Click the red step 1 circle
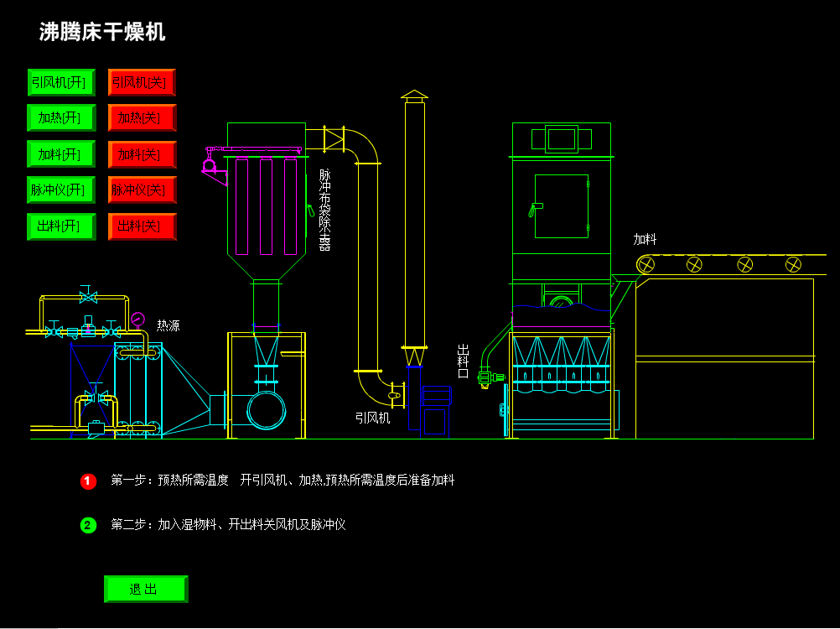The width and height of the screenshot is (840, 629). [88, 481]
